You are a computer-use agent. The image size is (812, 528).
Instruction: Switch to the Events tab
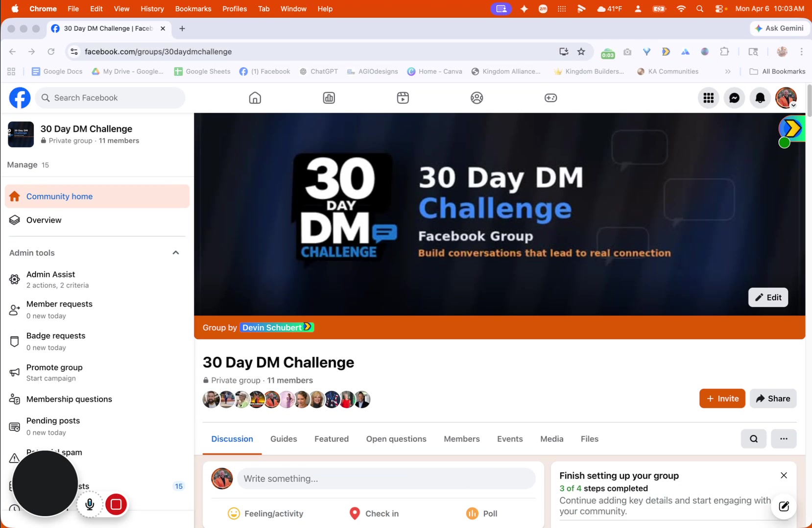[x=510, y=439]
